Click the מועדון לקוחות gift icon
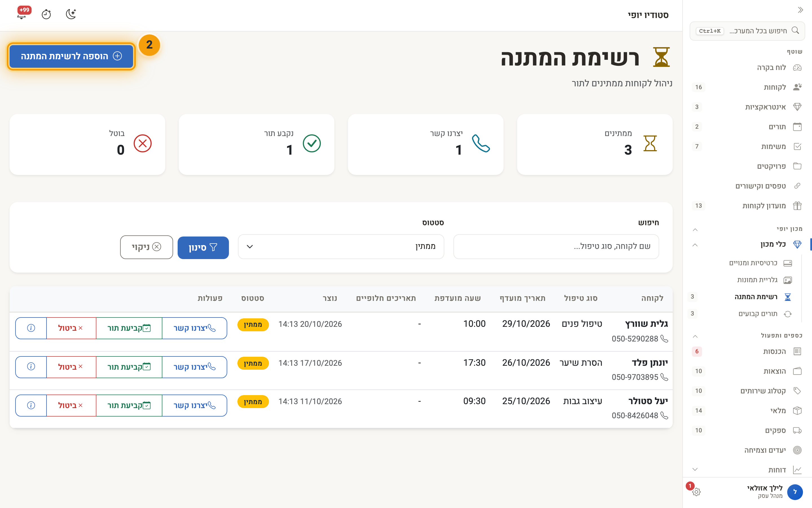 [797, 206]
